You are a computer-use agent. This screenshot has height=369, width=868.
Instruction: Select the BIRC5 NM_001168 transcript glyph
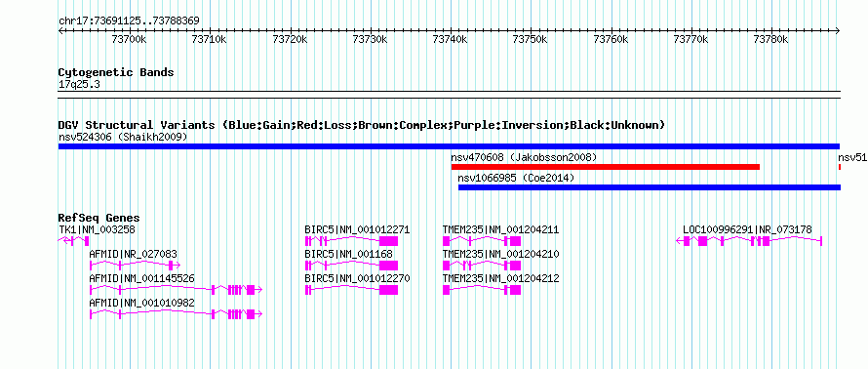click(x=351, y=265)
